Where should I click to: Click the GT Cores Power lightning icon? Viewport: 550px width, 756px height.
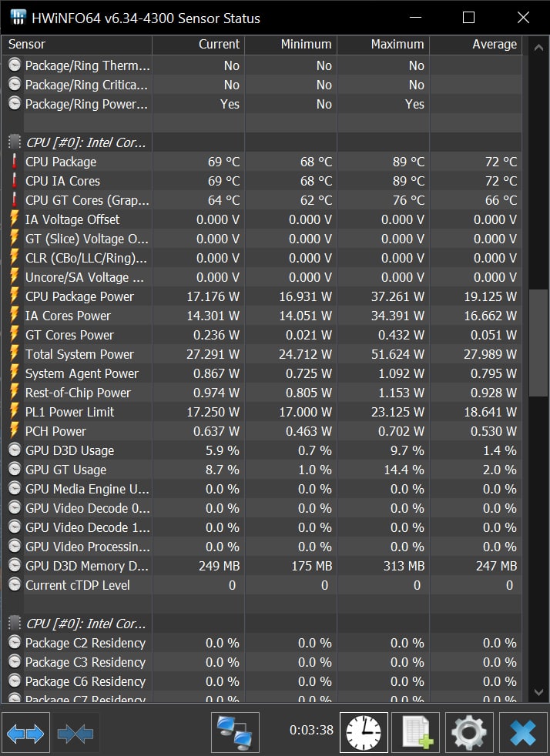coord(15,335)
